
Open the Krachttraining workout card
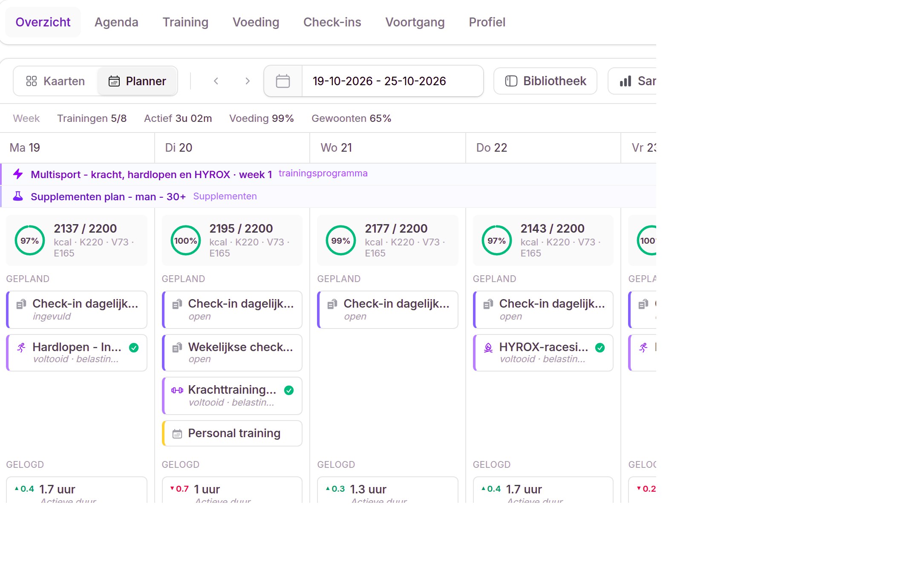(232, 396)
